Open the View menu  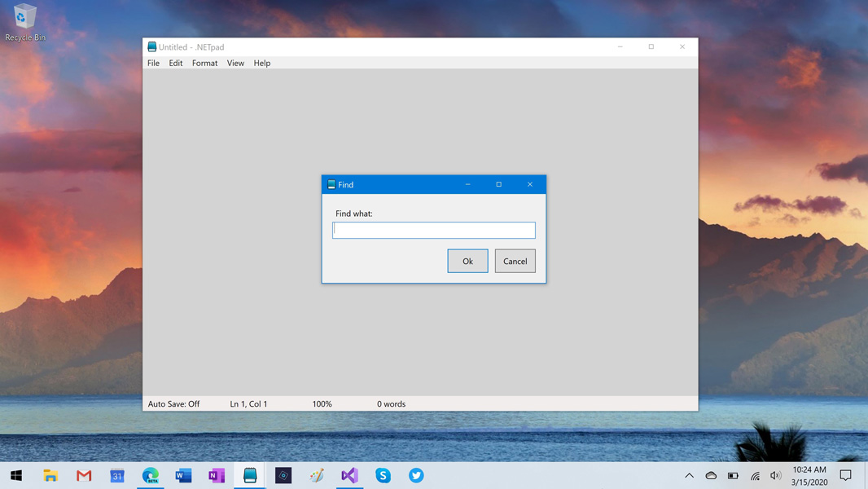(235, 63)
